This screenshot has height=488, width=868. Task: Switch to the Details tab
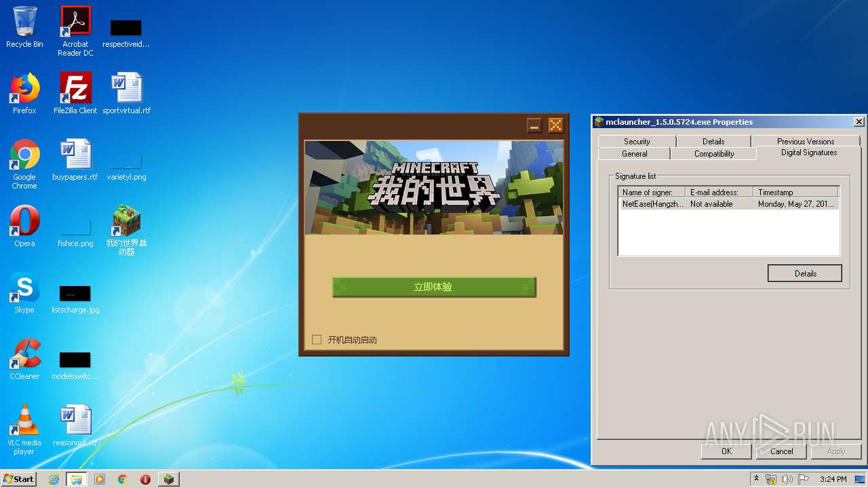713,141
